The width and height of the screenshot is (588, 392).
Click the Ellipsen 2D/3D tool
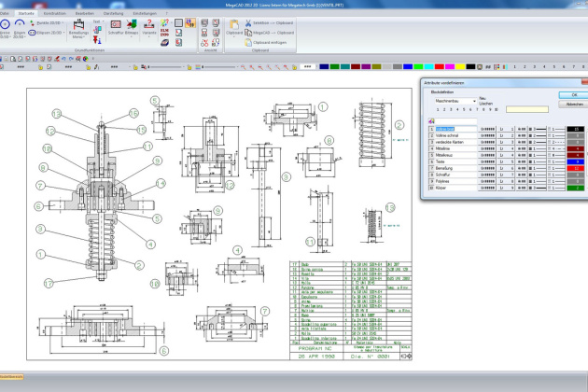click(43, 34)
